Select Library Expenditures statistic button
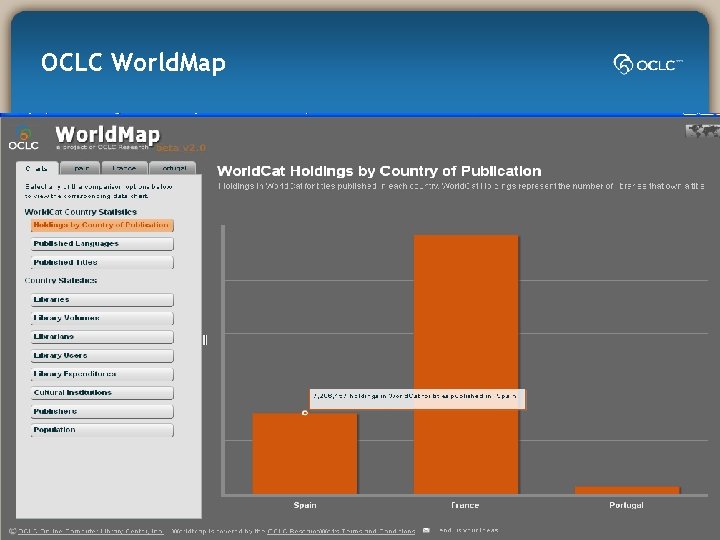This screenshot has height=540, width=720. click(102, 374)
